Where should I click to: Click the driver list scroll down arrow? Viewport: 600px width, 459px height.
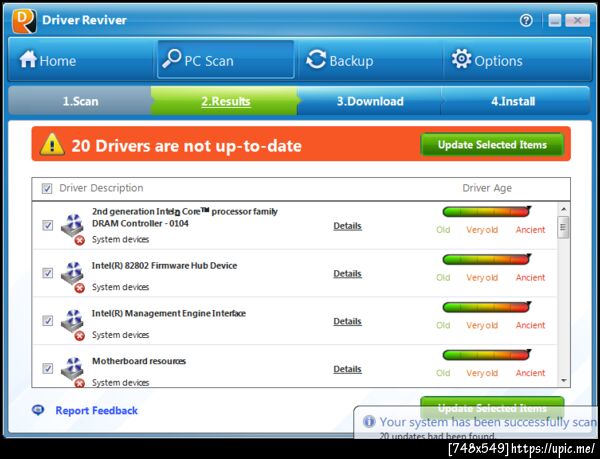coord(563,380)
